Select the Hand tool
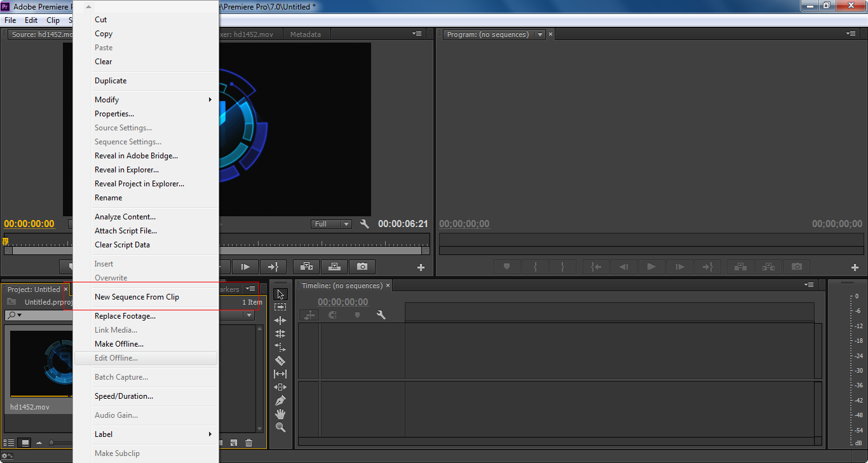 280,414
